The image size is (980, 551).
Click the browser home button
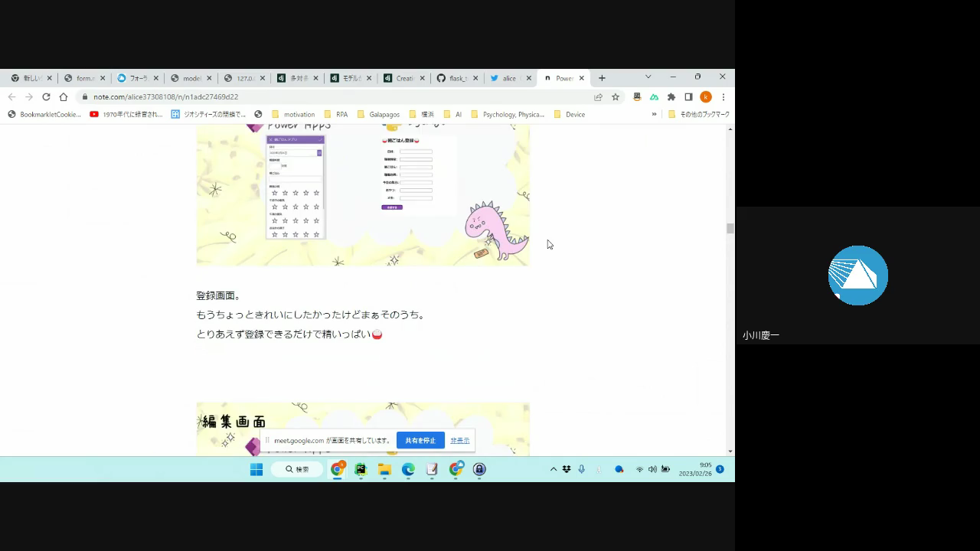[x=64, y=97]
